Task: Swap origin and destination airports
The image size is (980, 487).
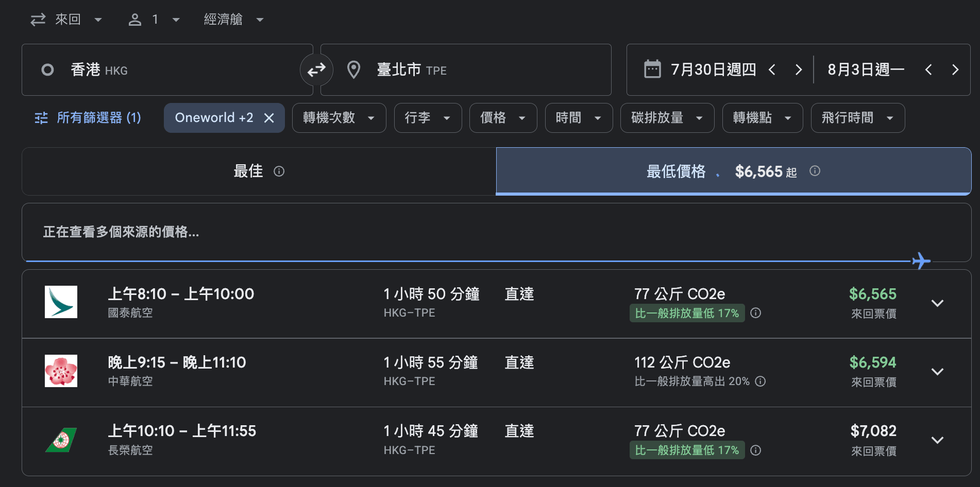Action: [316, 69]
